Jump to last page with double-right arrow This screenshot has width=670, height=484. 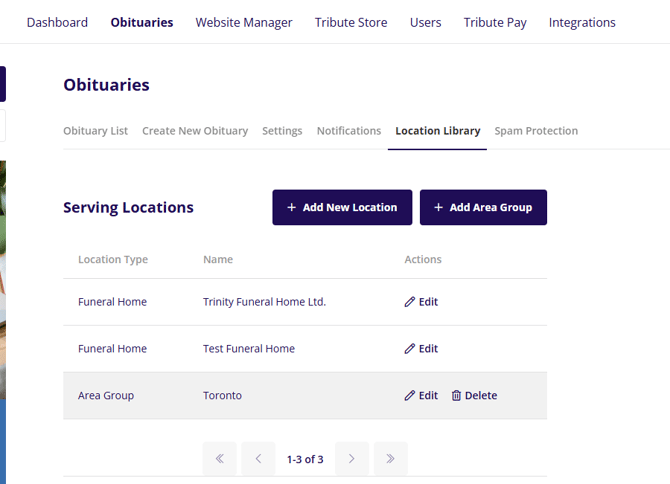[390, 459]
